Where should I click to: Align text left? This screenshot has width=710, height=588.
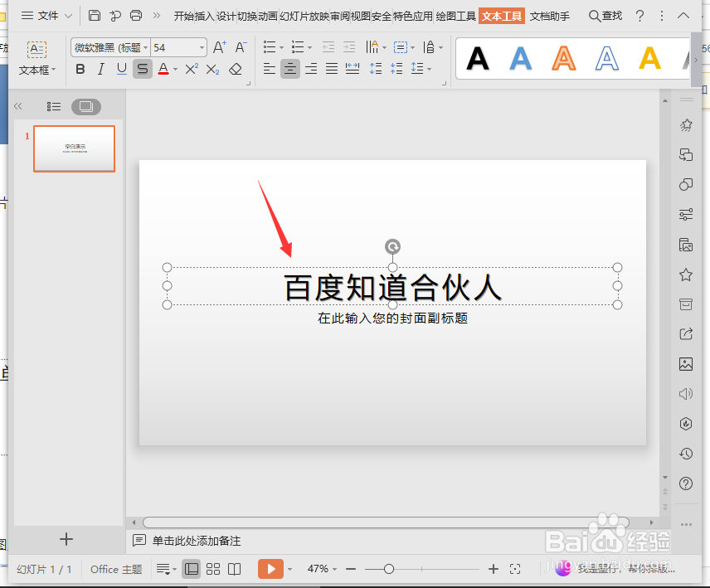tap(270, 69)
